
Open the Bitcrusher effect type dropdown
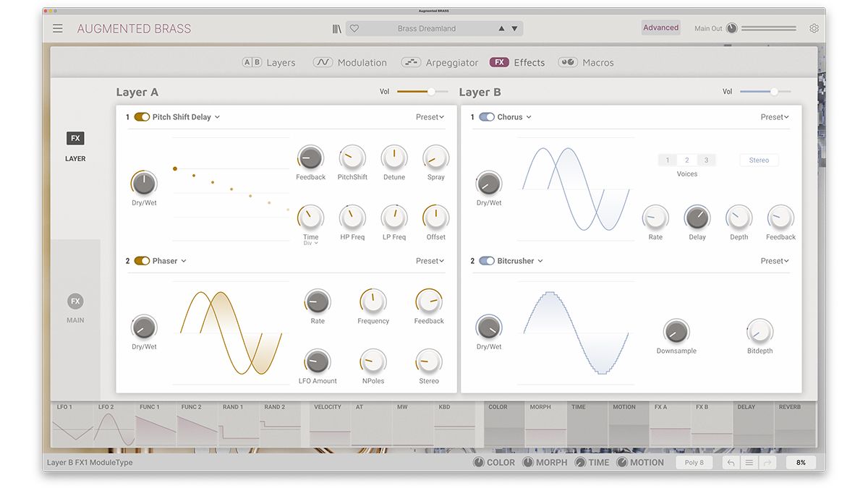click(520, 261)
